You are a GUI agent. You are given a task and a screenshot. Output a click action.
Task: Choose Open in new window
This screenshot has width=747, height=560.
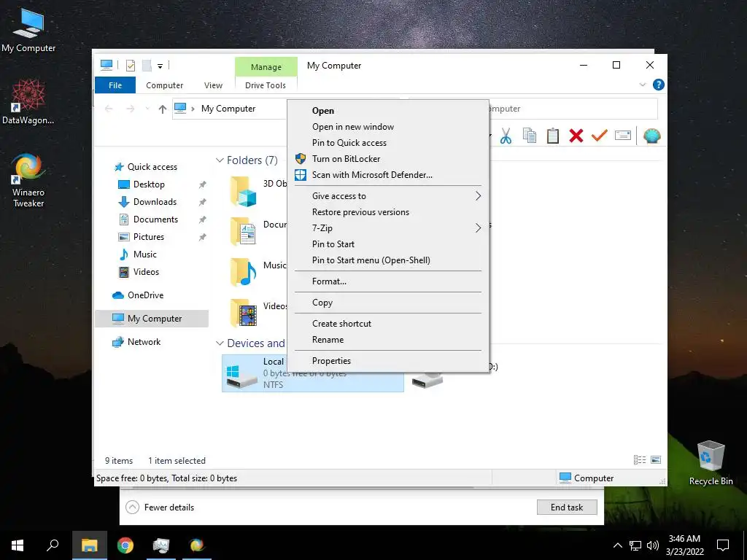[388, 127]
